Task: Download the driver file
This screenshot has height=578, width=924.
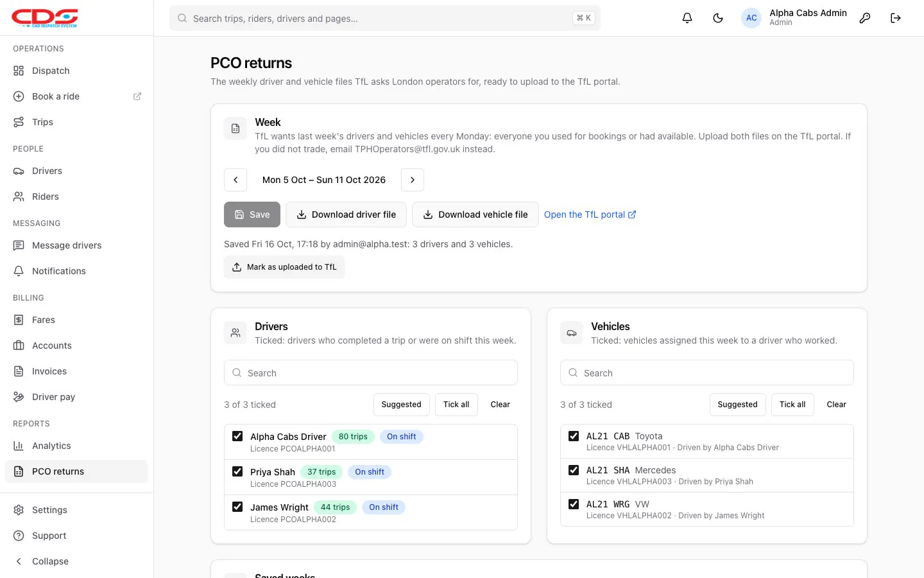Action: tap(346, 215)
